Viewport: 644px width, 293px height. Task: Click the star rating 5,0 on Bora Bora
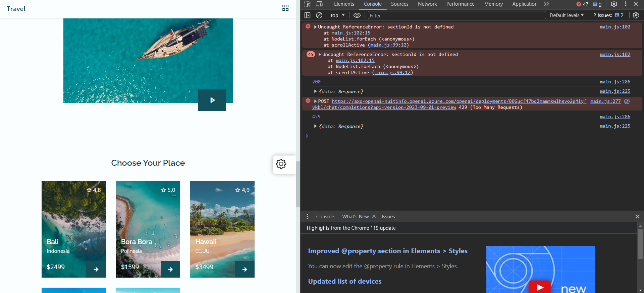tap(168, 190)
